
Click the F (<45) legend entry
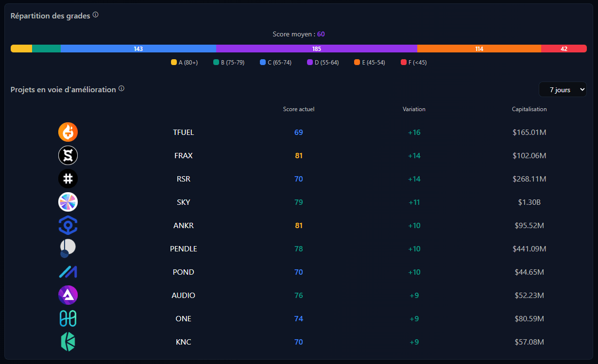point(413,63)
